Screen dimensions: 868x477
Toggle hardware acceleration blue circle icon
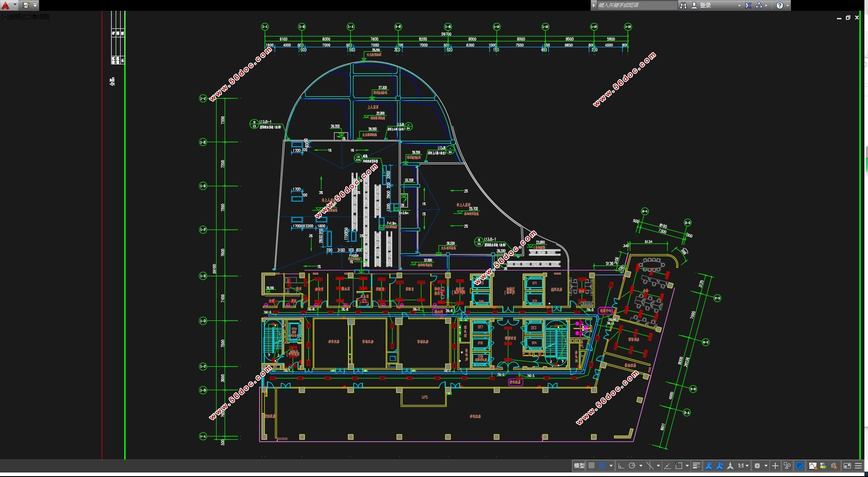click(800, 466)
